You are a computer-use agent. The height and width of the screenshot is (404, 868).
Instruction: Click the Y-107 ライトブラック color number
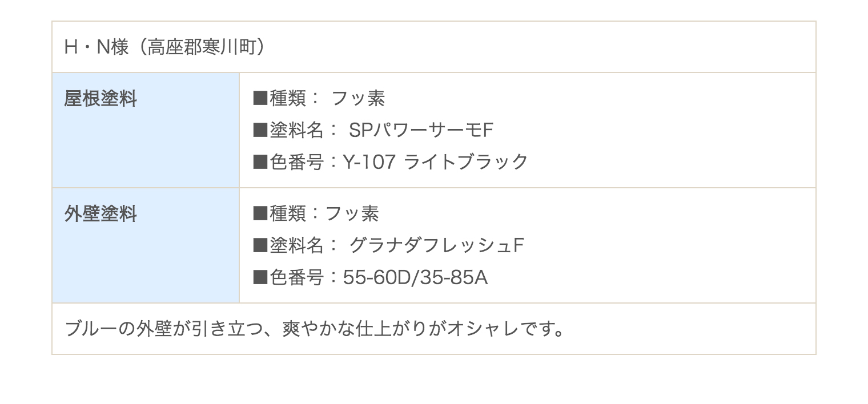[x=436, y=163]
